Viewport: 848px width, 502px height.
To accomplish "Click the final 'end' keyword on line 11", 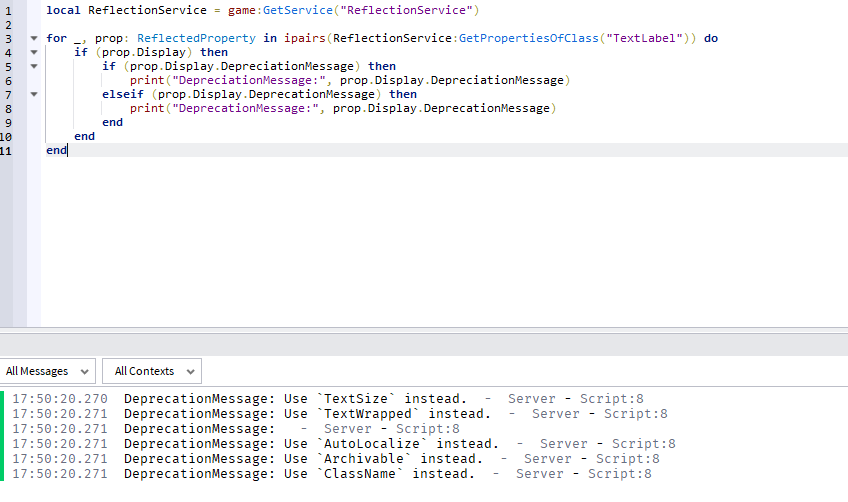I will (x=56, y=151).
